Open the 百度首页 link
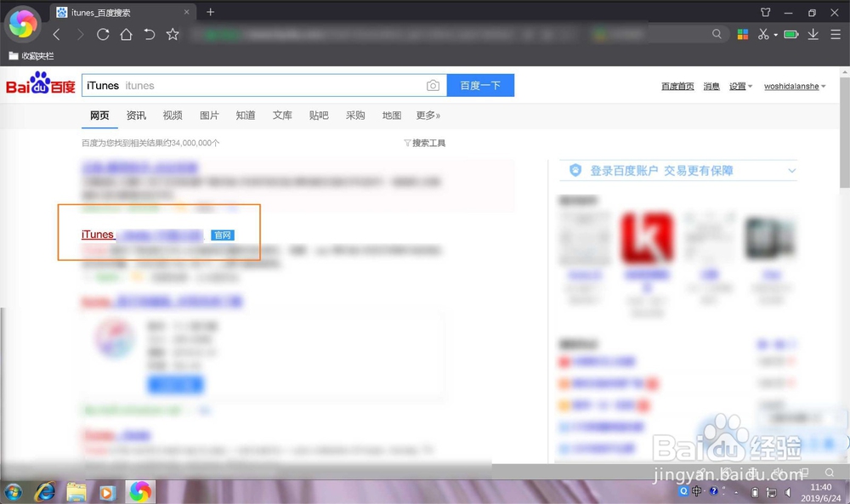 coord(677,86)
